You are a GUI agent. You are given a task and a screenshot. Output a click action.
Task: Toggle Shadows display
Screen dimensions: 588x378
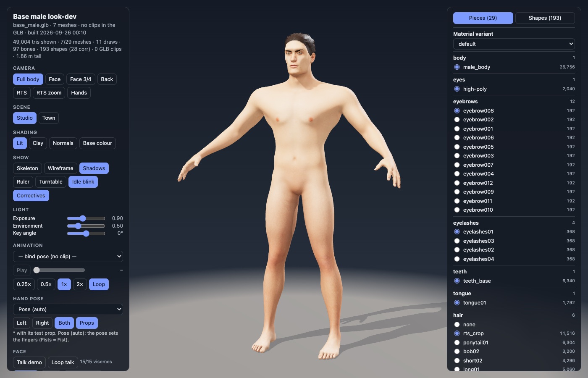(x=94, y=168)
